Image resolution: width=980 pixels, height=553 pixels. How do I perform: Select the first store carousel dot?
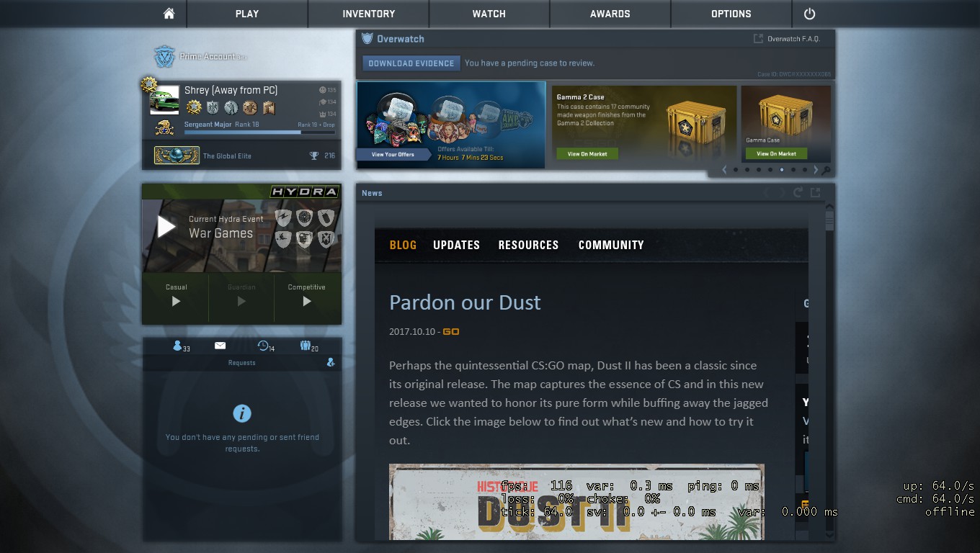[735, 170]
